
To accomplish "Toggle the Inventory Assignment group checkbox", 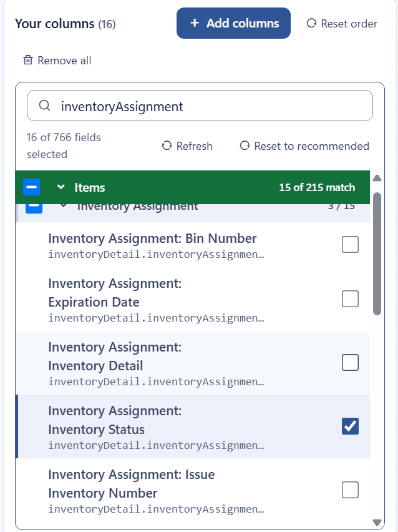I will pos(34,208).
